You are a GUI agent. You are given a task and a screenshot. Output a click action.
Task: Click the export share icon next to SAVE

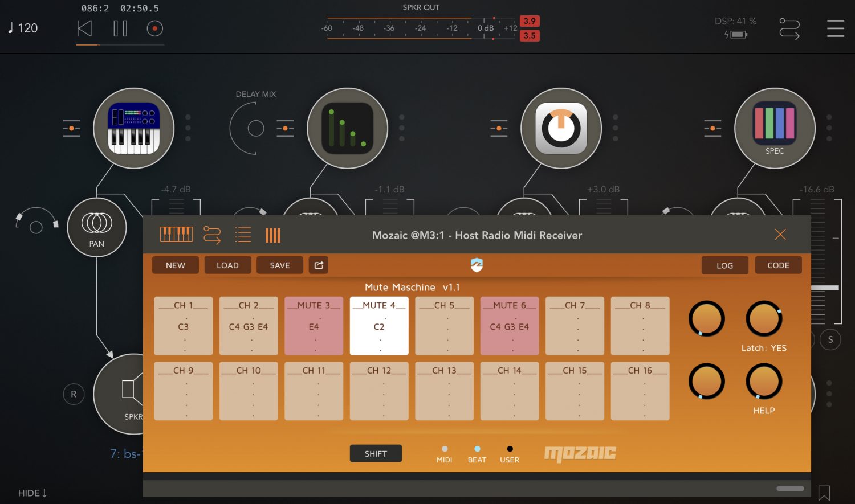pos(319,265)
